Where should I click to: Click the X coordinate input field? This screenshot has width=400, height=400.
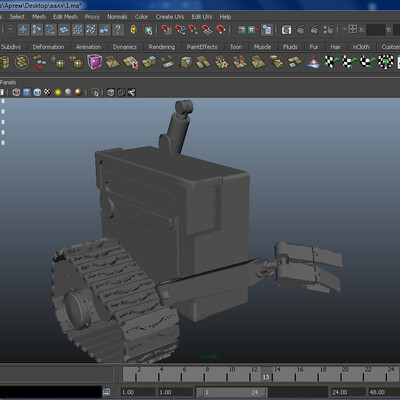[375, 30]
